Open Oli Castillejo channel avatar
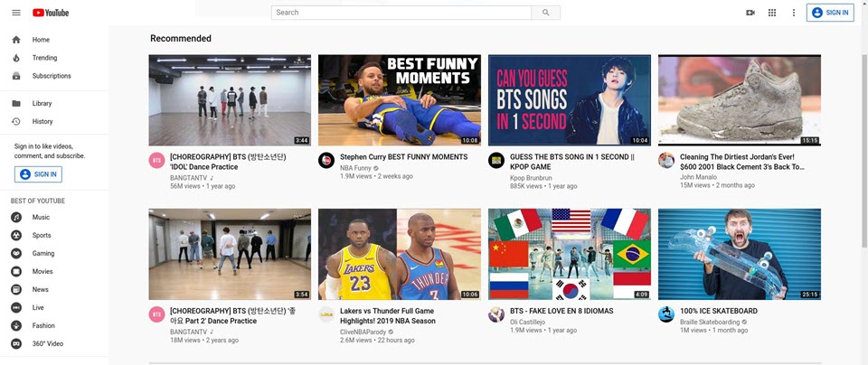The height and width of the screenshot is (365, 868). (496, 314)
